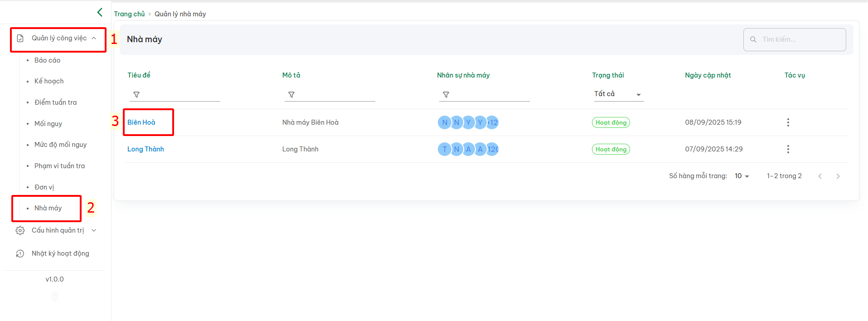Open the actions menu for Long Thành row
This screenshot has height=321, width=868.
[x=788, y=149]
